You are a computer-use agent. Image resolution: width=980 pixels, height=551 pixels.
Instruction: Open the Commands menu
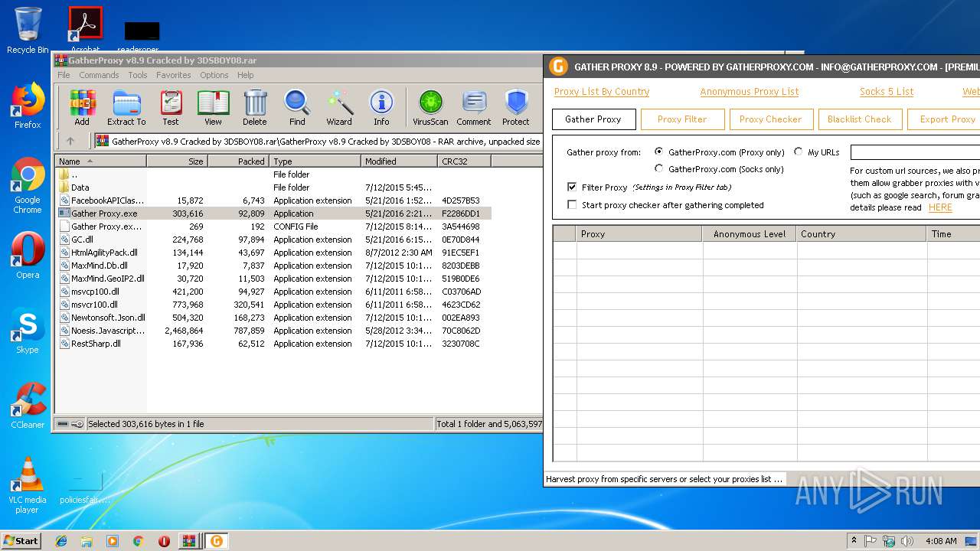point(99,75)
